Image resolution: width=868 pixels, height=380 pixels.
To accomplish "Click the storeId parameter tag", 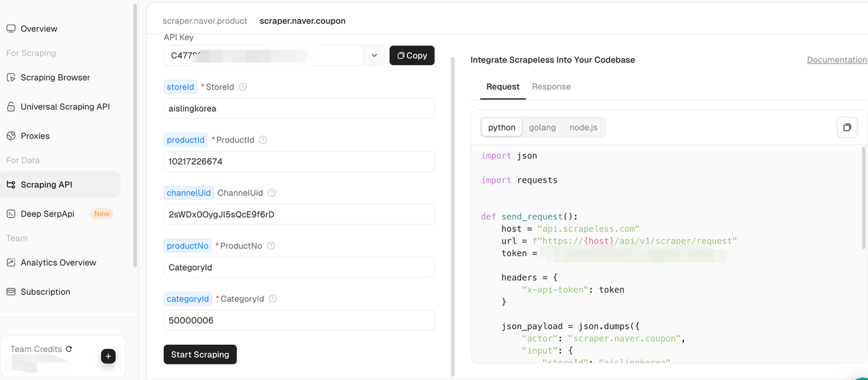I will click(x=181, y=87).
